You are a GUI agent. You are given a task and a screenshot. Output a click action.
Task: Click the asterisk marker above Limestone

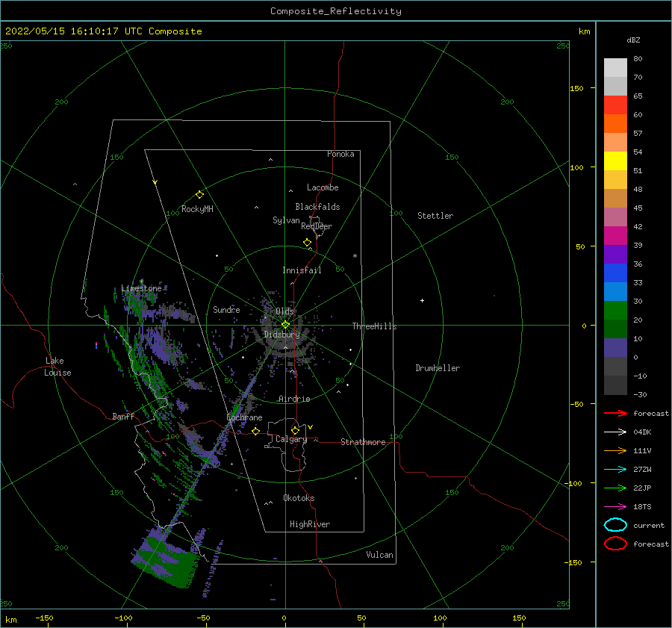141,282
